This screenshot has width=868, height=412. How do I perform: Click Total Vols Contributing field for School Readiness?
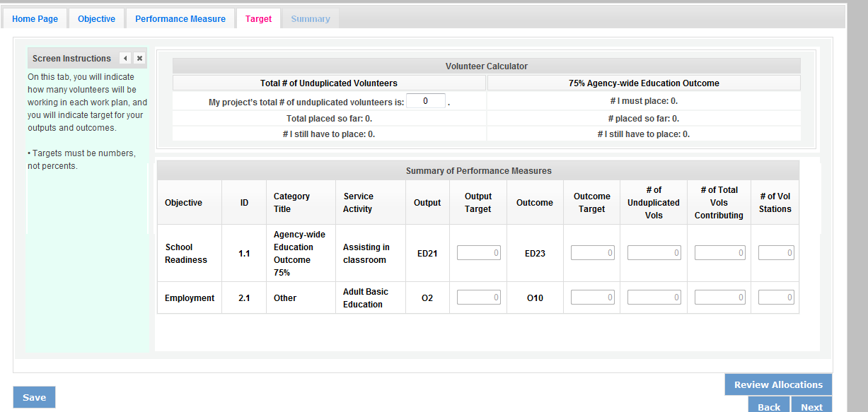719,253
